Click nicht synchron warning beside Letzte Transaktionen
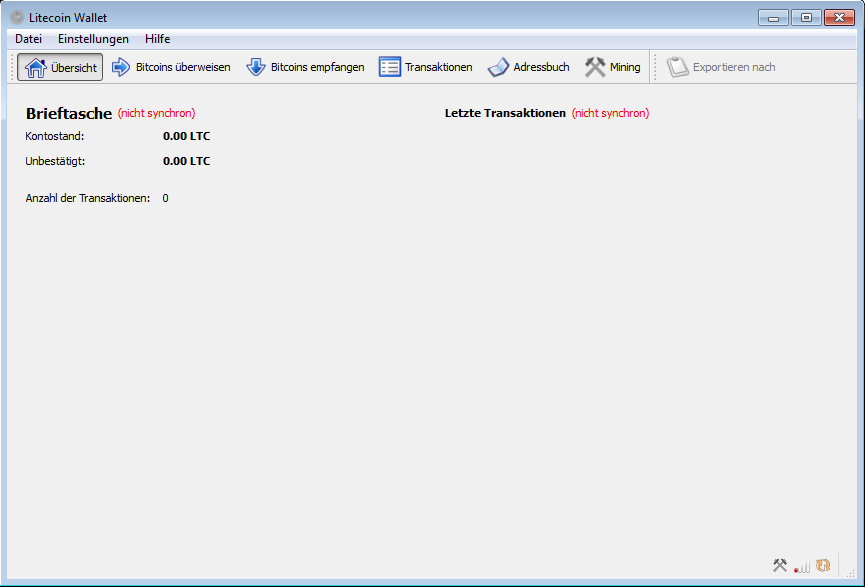Screen dimensions: 865x587 [x=610, y=113]
